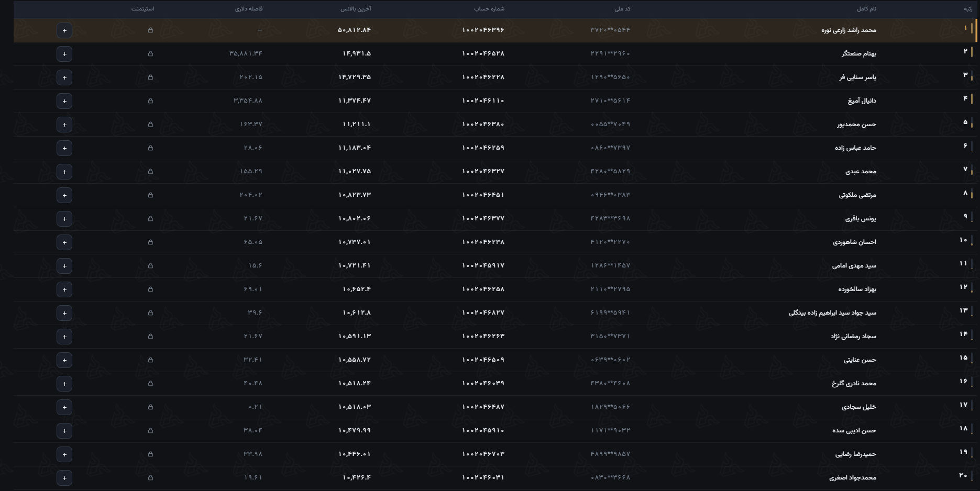Click the شماره حساب column header
The height and width of the screenshot is (491, 980).
click(x=489, y=9)
